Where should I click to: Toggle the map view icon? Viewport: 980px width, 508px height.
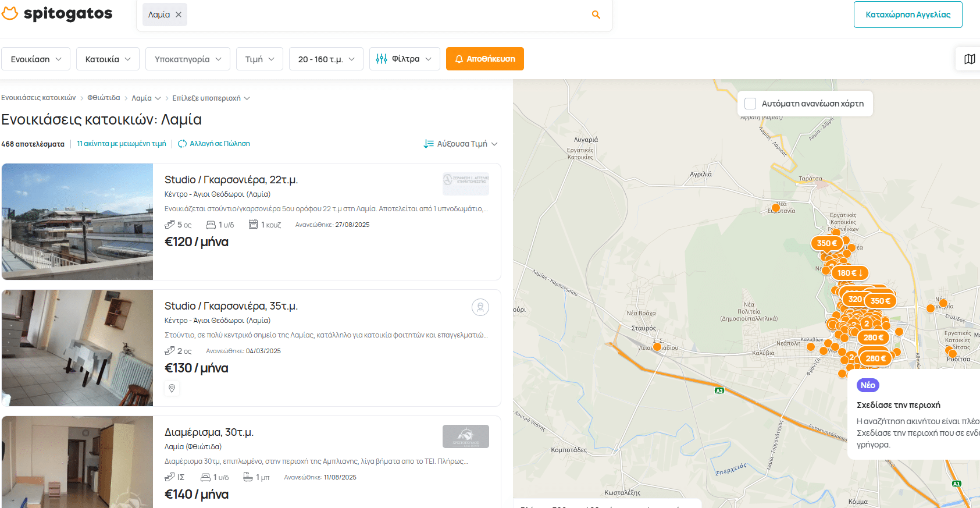point(969,59)
